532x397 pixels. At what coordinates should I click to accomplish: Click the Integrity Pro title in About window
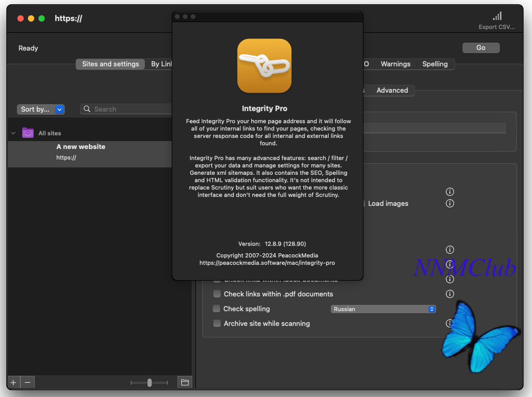click(264, 108)
